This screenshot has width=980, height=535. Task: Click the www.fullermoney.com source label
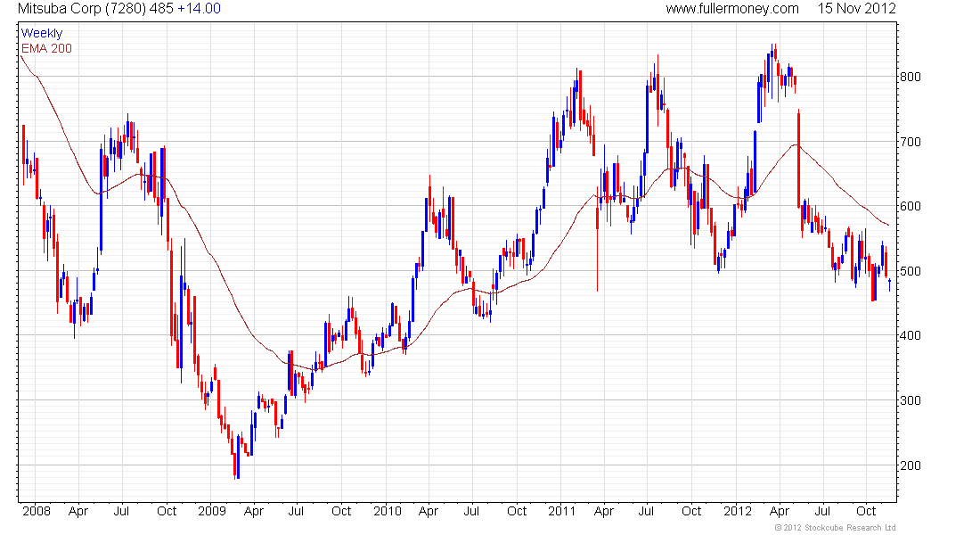(731, 9)
